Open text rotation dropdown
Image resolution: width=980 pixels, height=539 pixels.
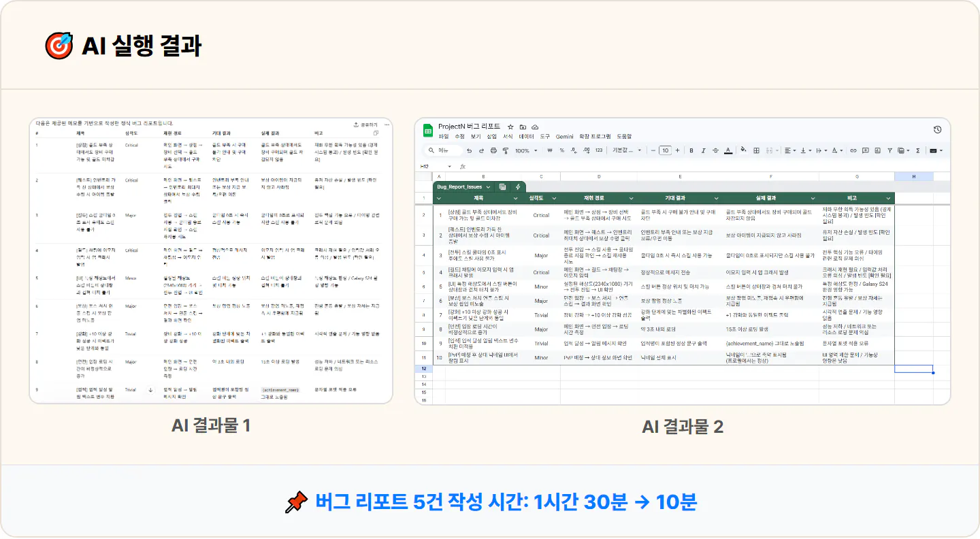pyautogui.click(x=838, y=150)
